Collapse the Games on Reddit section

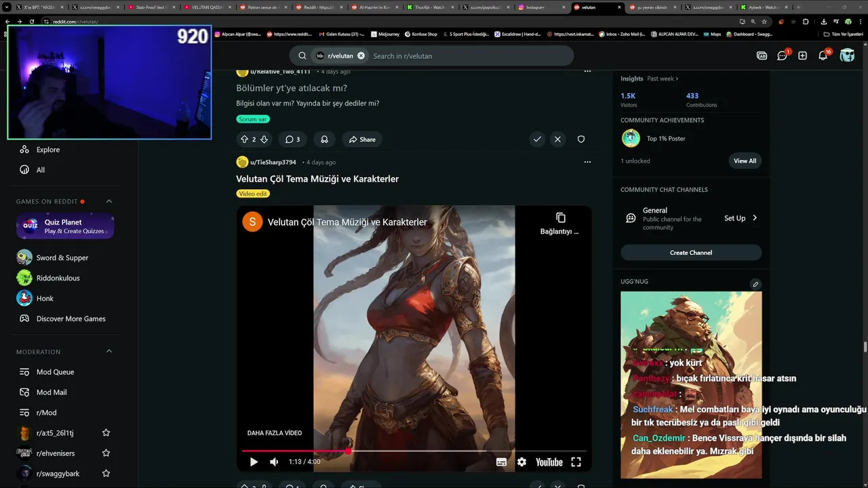108,201
